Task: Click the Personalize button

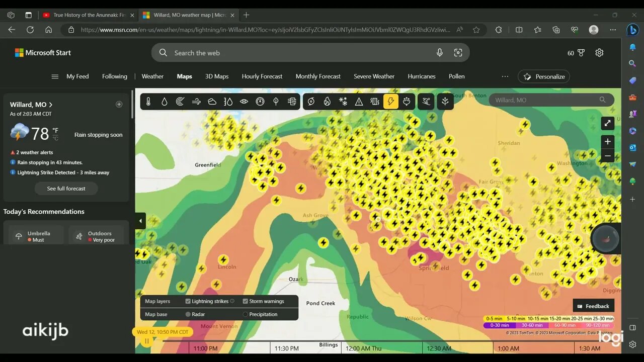Action: click(544, 76)
